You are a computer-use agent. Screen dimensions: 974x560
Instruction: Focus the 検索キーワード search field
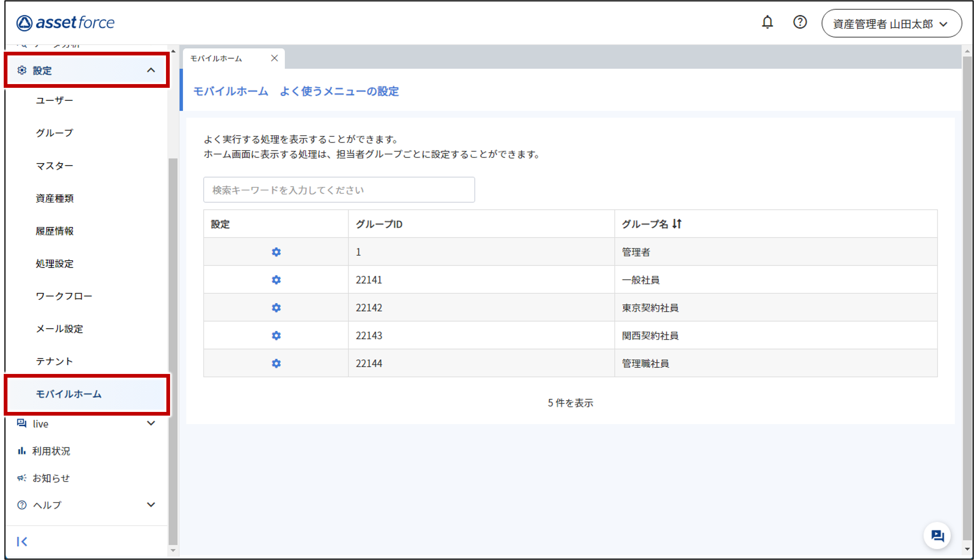coord(339,190)
